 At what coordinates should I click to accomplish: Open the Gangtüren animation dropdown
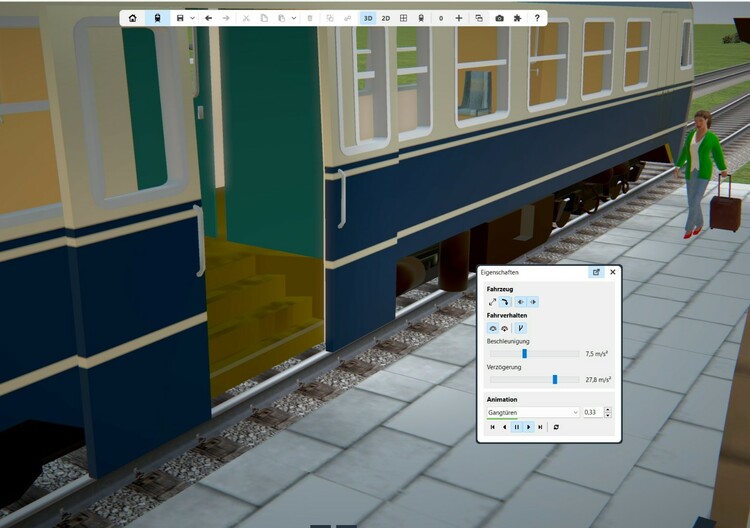coord(532,412)
